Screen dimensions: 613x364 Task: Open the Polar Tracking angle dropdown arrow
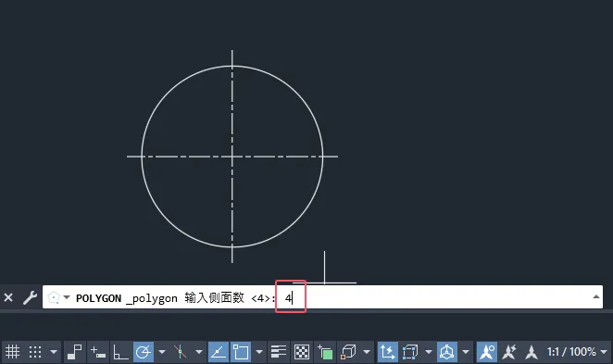pos(162,352)
